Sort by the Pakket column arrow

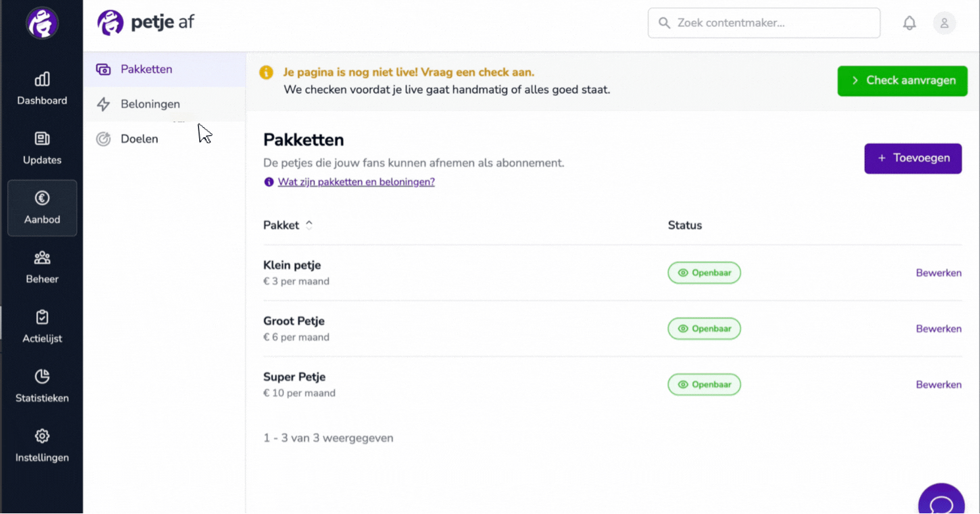pyautogui.click(x=309, y=225)
